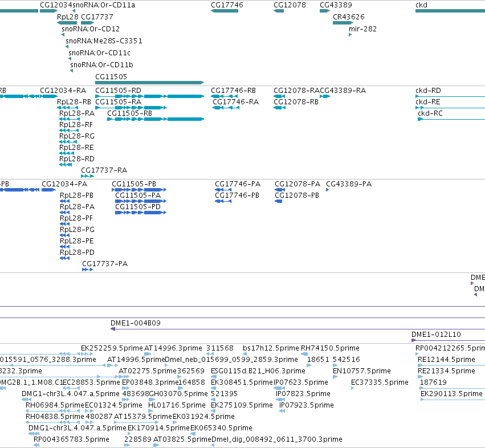Select the RpL28-PG protein label
The image size is (485, 448).
(x=78, y=230)
